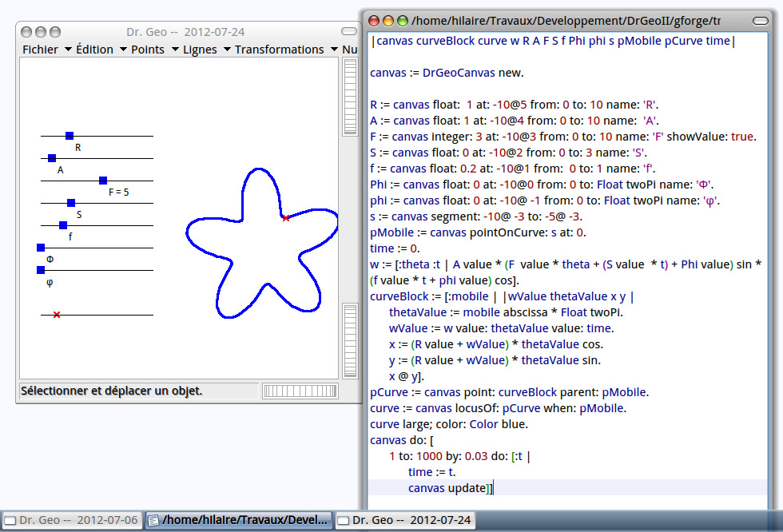Click the dropdown arrow before Nu

click(x=334, y=50)
